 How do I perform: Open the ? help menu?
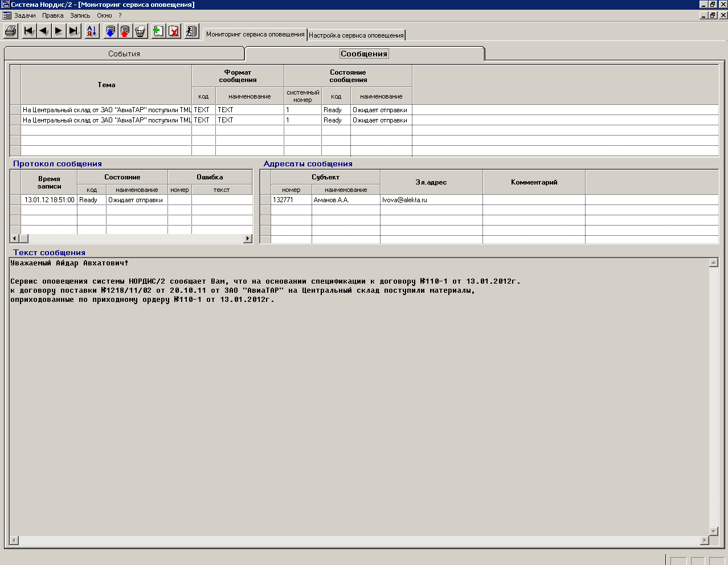(x=120, y=15)
